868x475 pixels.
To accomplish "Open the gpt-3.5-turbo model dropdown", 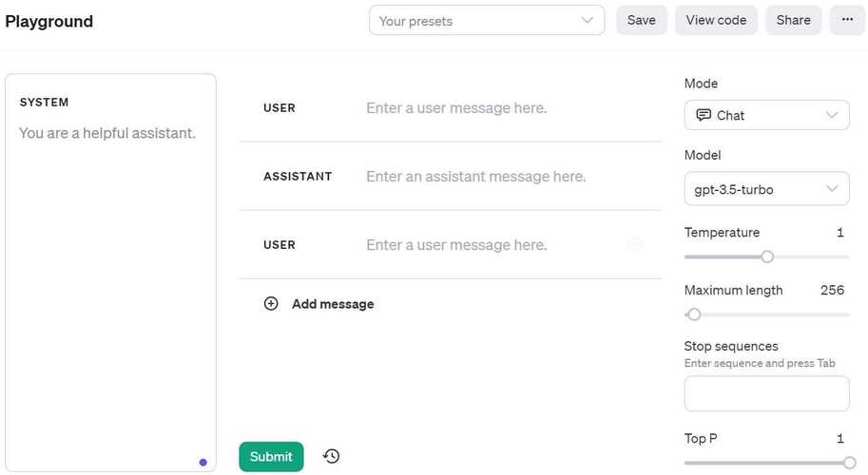I will (x=766, y=189).
